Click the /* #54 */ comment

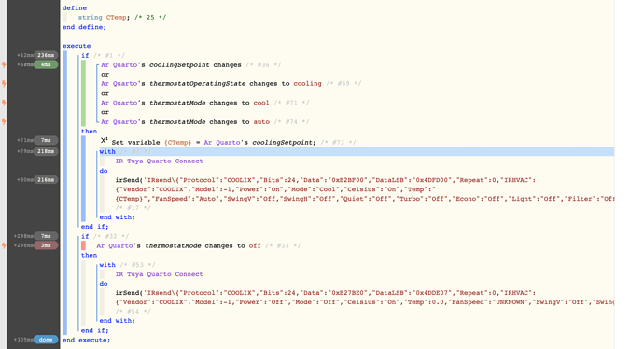tap(133, 312)
